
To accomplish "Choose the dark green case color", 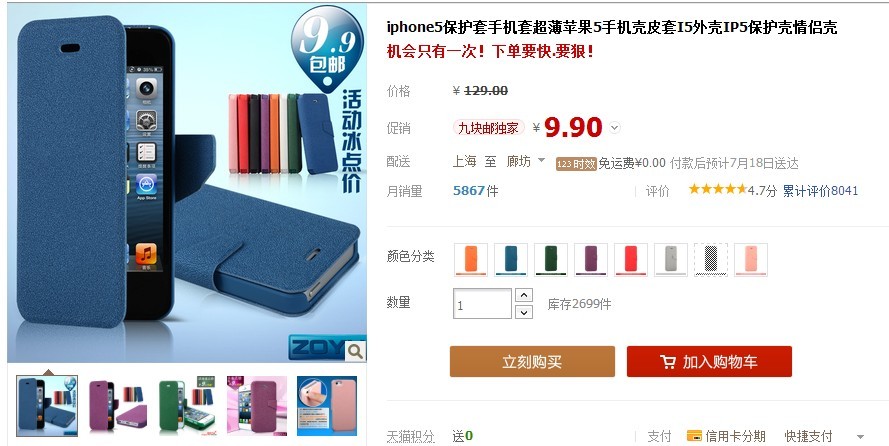I will click(551, 260).
